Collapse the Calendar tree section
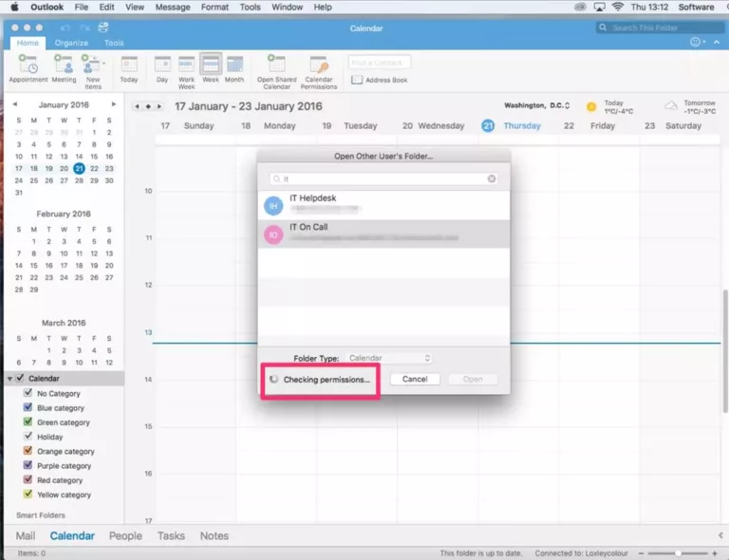 pos(9,379)
